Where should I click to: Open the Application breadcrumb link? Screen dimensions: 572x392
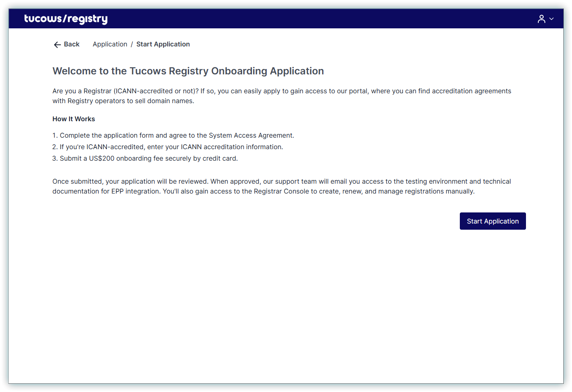pos(110,44)
